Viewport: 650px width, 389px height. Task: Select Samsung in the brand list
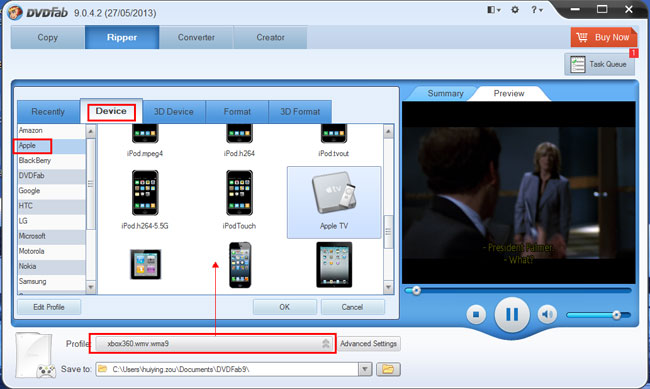[x=51, y=282]
